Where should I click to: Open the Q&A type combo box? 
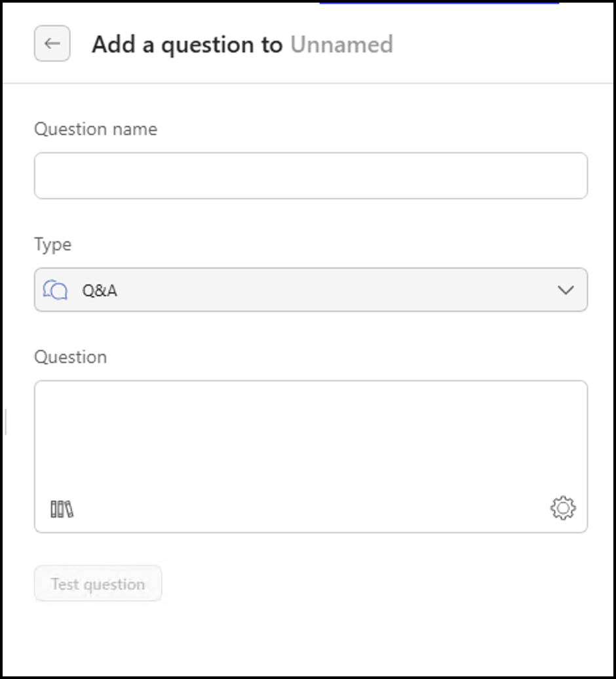point(311,290)
